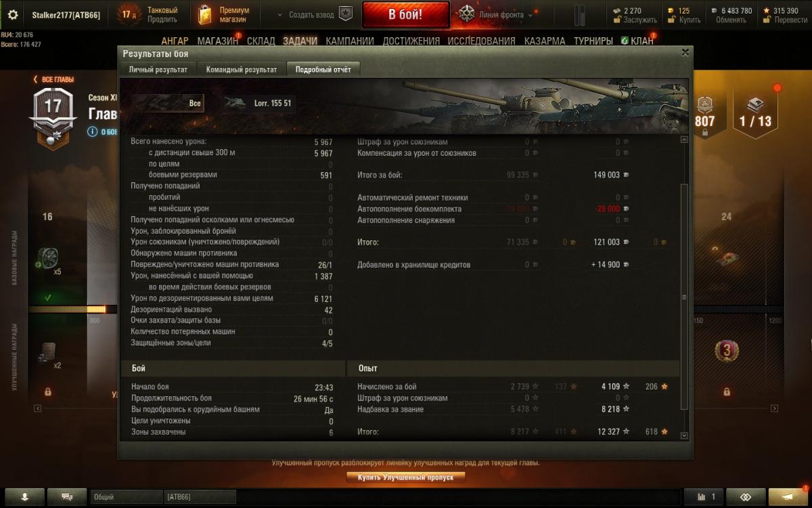Open the settings gear menu
The height and width of the screenshot is (508, 812).
point(13,15)
